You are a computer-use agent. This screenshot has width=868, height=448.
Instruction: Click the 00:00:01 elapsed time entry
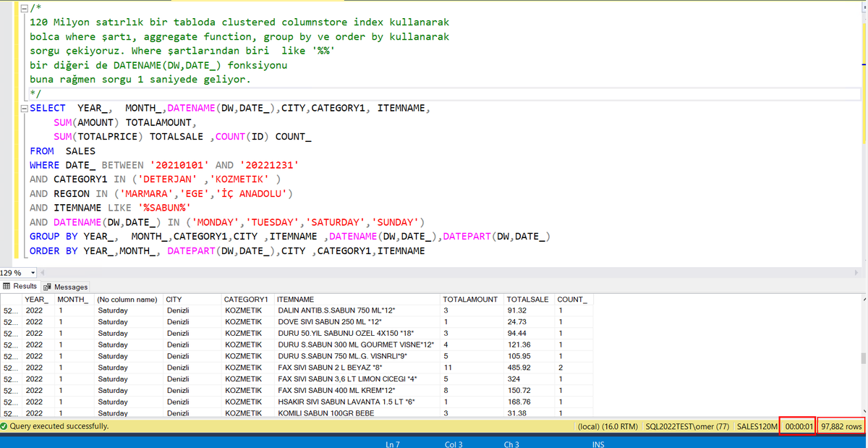click(799, 426)
